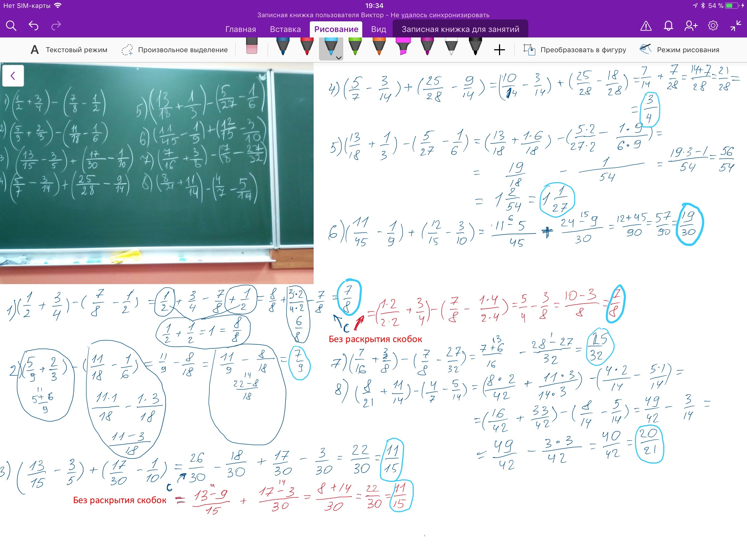Screen dimensions: 747x560
Task: Click the search magnifier icon
Action: pyautogui.click(x=11, y=26)
